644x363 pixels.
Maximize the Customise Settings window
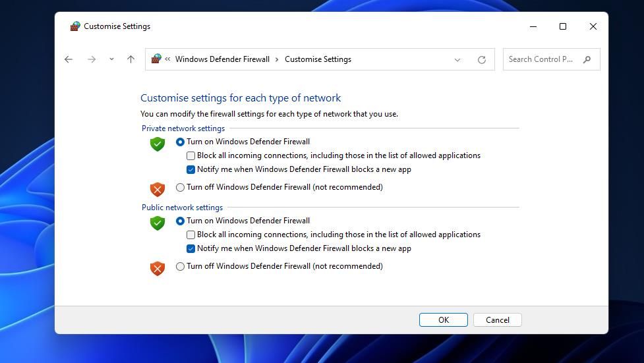(563, 26)
